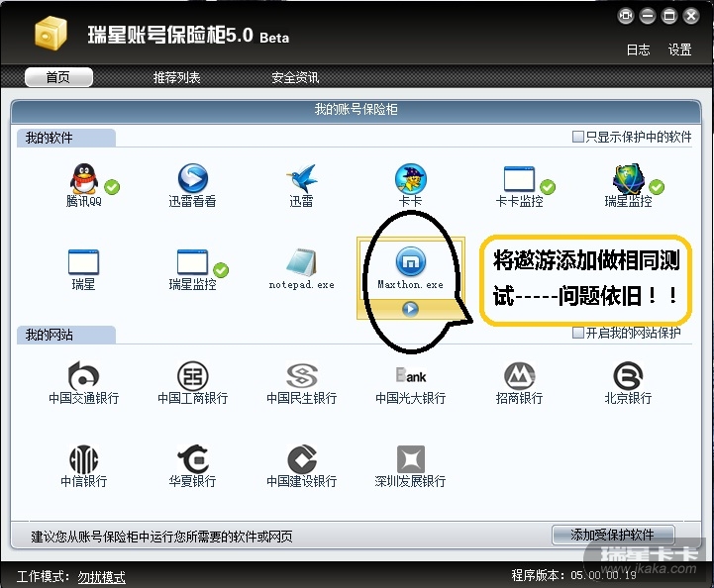This screenshot has height=588, width=714.
Task: Click the 瑞星 window icon
Action: 83,262
